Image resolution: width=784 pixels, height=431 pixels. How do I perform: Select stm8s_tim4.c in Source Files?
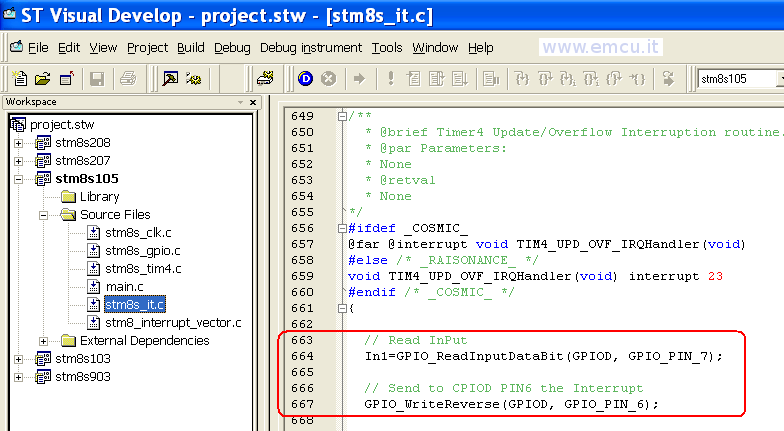point(143,268)
